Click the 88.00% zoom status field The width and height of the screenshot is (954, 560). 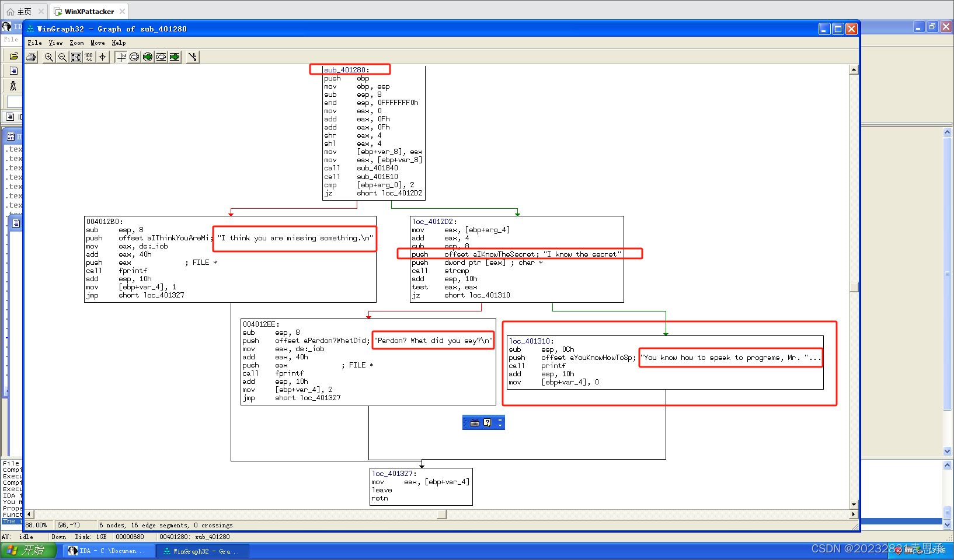pos(39,525)
